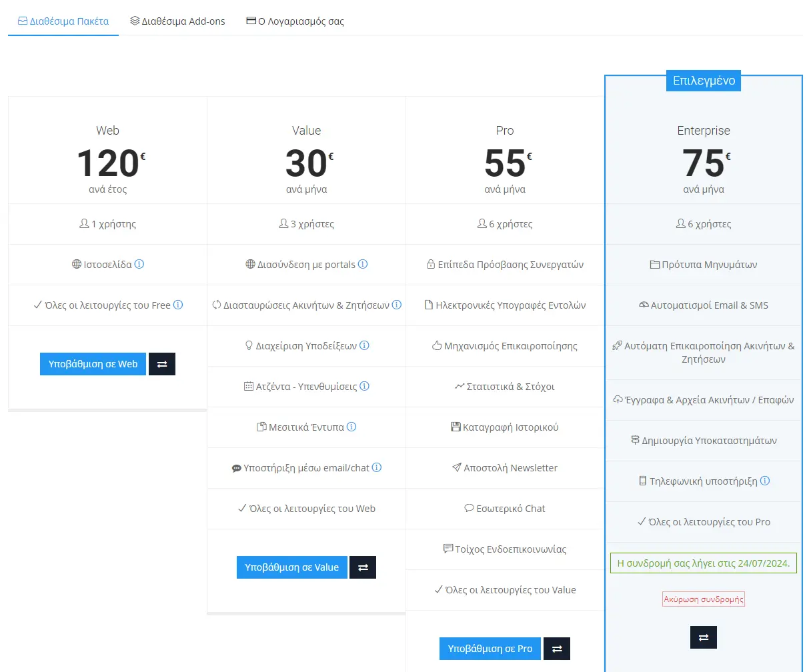Screen dimensions: 811x672
Task: Click info icon next to Διαχείριση Υποδείξεων
Action: pyautogui.click(x=364, y=345)
